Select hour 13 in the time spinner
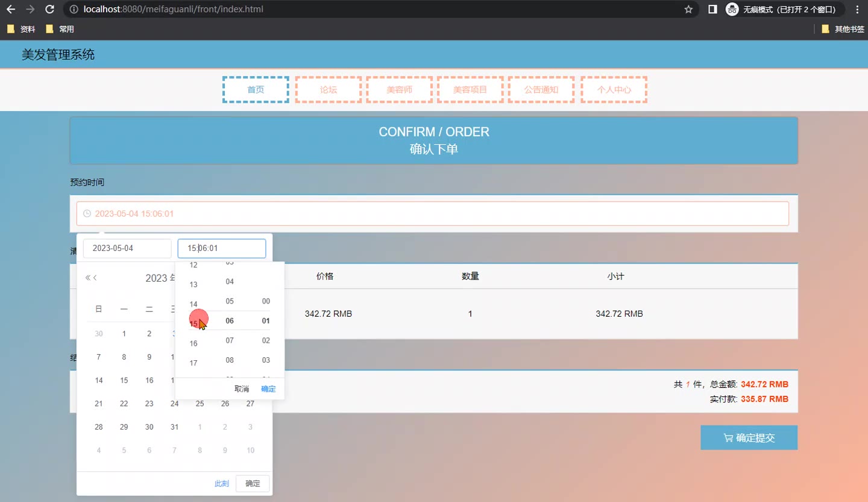This screenshot has height=502, width=868. (193, 285)
